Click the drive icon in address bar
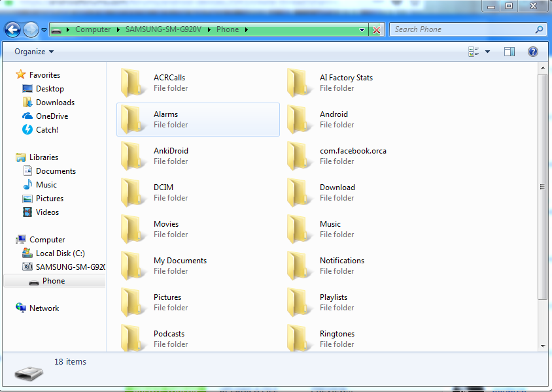552x392 pixels. click(56, 30)
